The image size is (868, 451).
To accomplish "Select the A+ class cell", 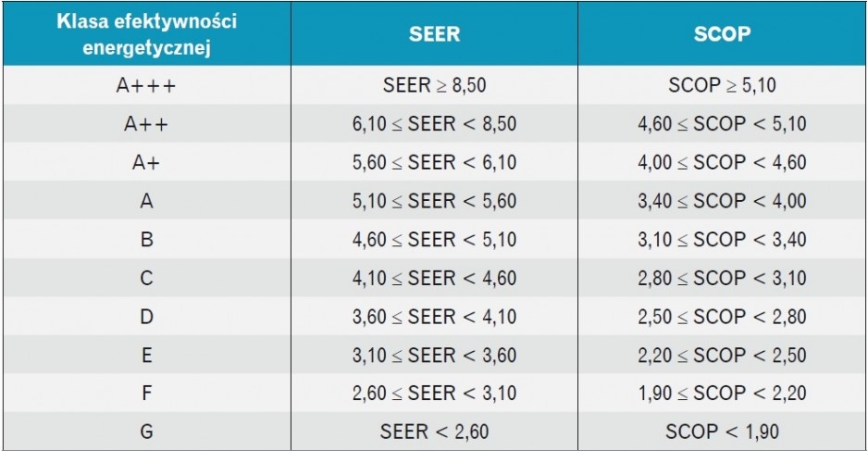I will (x=147, y=162).
